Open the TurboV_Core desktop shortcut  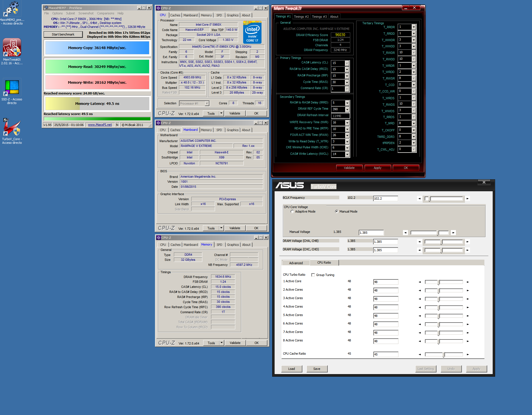point(12,131)
